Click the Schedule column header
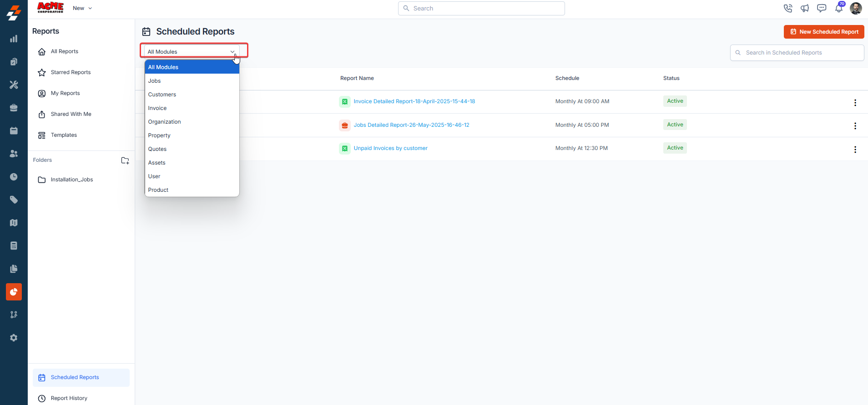The width and height of the screenshot is (868, 405). tap(567, 78)
